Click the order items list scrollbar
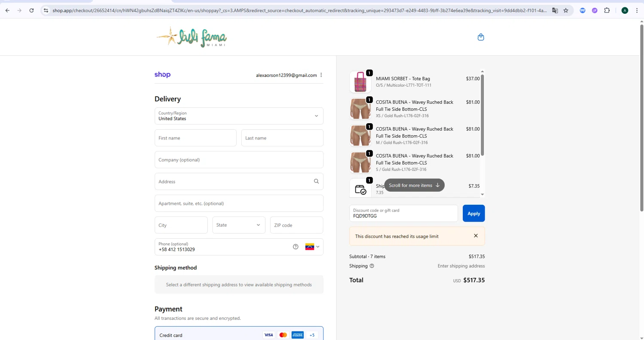Image resolution: width=644 pixels, height=340 pixels. pyautogui.click(x=482, y=115)
